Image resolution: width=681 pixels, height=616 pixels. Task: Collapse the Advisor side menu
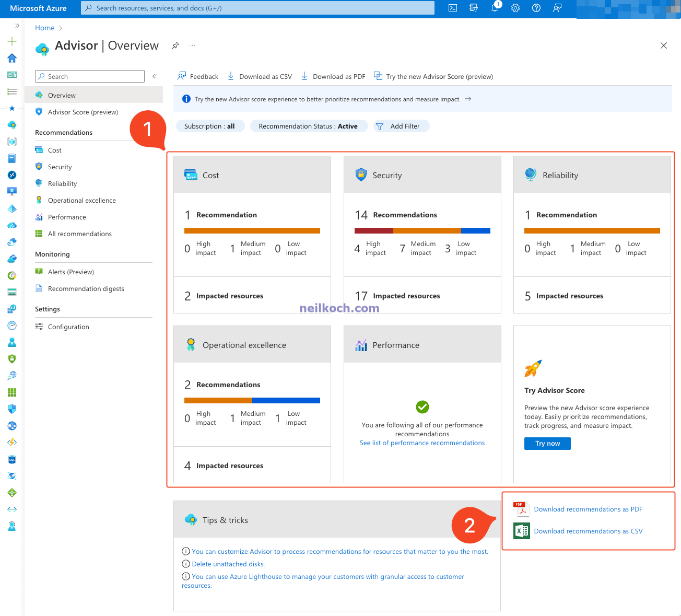[155, 76]
